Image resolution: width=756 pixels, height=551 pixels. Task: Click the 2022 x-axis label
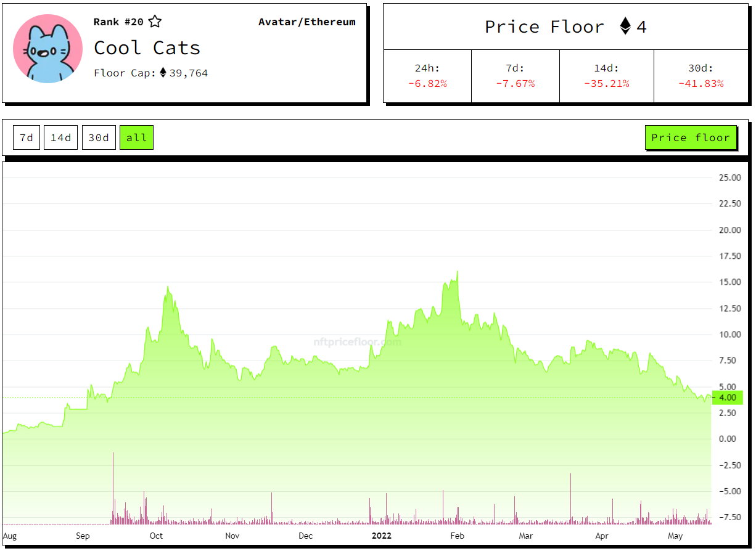(x=382, y=536)
